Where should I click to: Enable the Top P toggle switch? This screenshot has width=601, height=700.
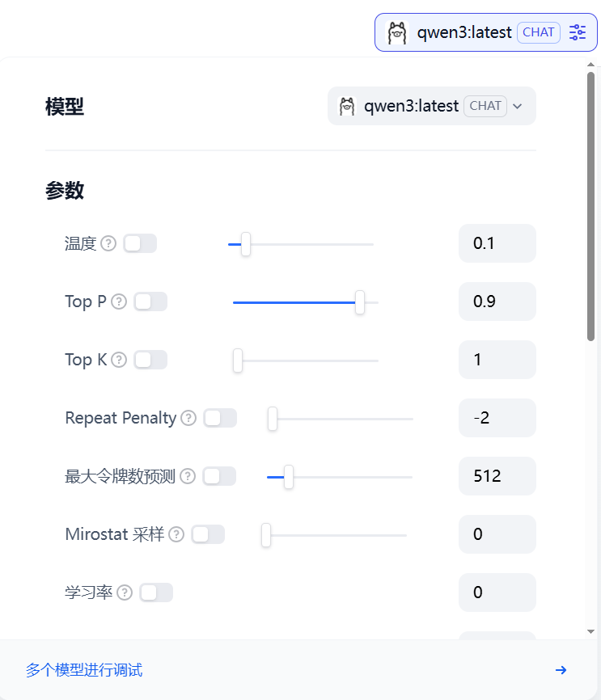(150, 302)
